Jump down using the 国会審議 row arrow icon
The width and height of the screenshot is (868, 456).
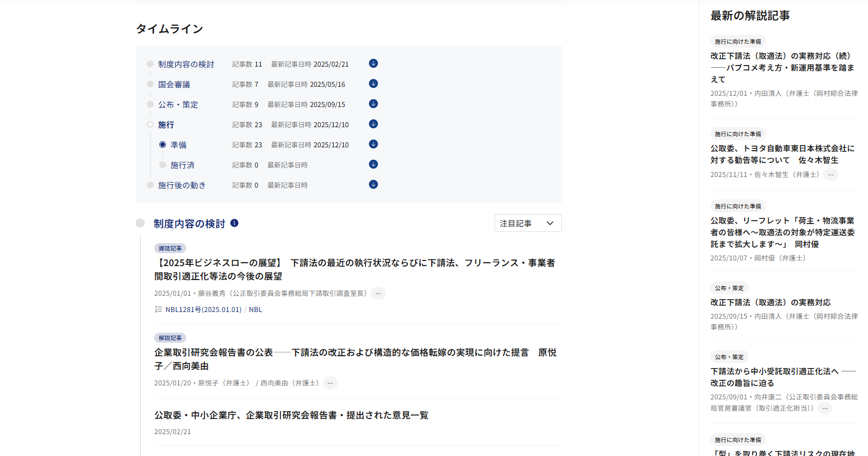(373, 84)
